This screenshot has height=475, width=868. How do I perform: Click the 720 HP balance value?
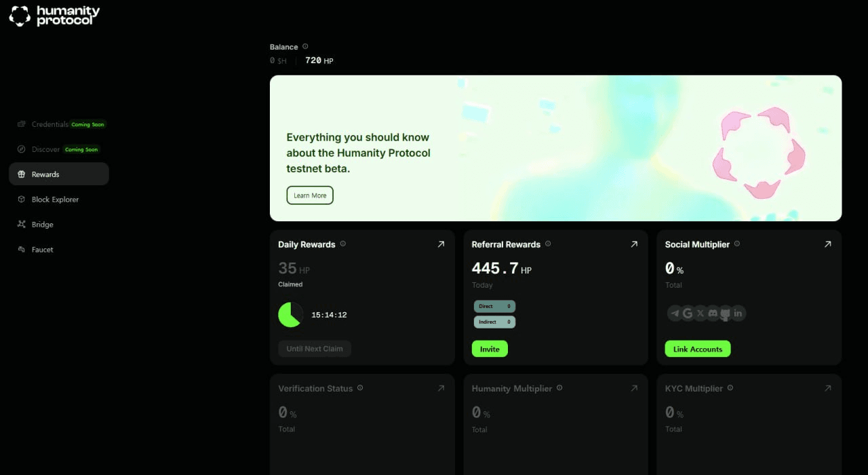pyautogui.click(x=319, y=60)
